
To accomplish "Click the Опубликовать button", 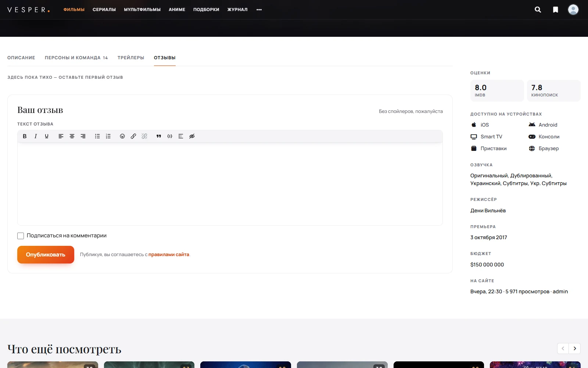I will (46, 255).
